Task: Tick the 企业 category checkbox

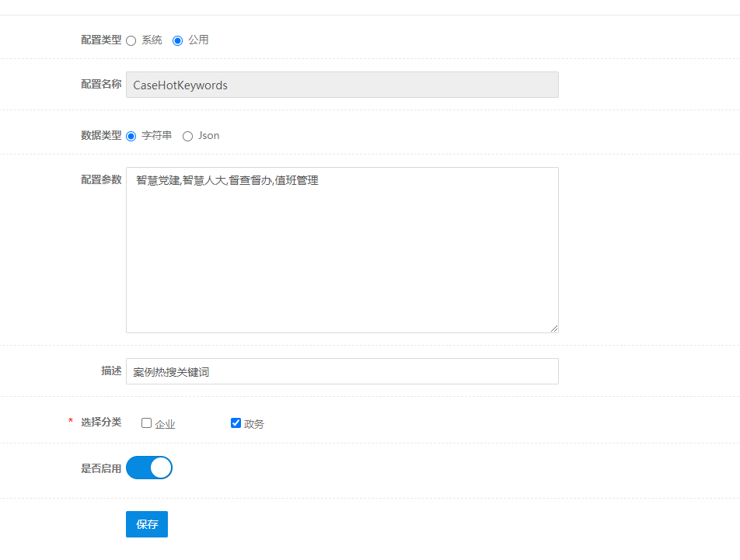Action: coord(146,423)
